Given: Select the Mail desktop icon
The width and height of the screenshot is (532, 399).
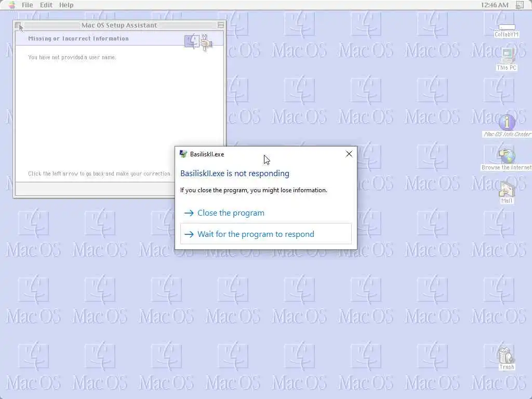Looking at the screenshot, I should [x=507, y=192].
